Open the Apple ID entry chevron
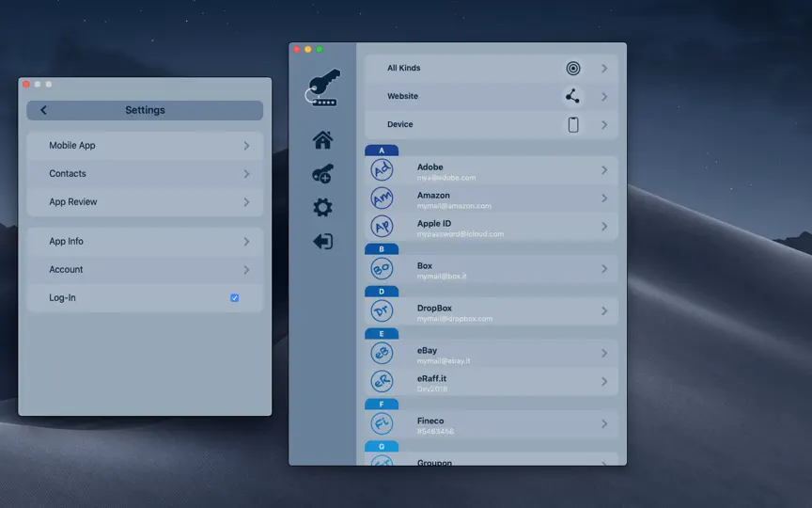The width and height of the screenshot is (812, 508). pyautogui.click(x=604, y=227)
